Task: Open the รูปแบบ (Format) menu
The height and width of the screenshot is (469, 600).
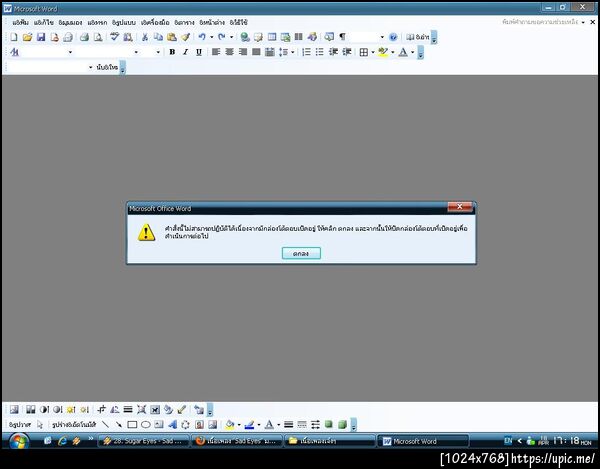Action: pos(124,23)
